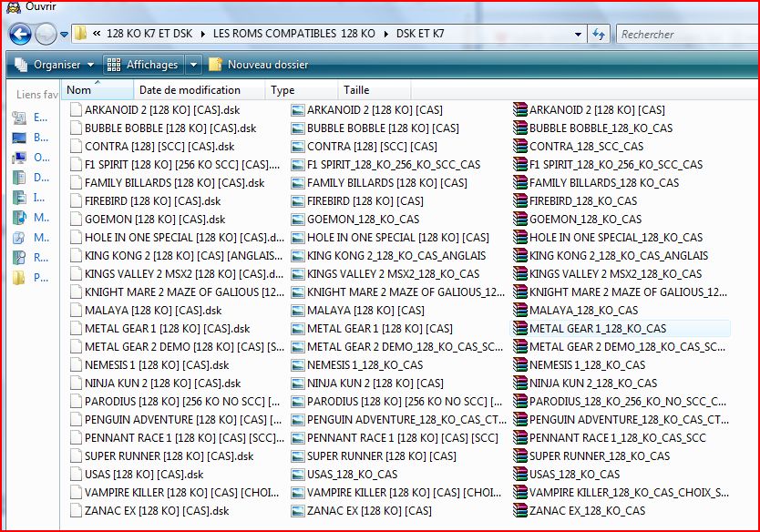The height and width of the screenshot is (532, 760).
Task: Expand the address bar history dropdown
Action: (x=578, y=35)
